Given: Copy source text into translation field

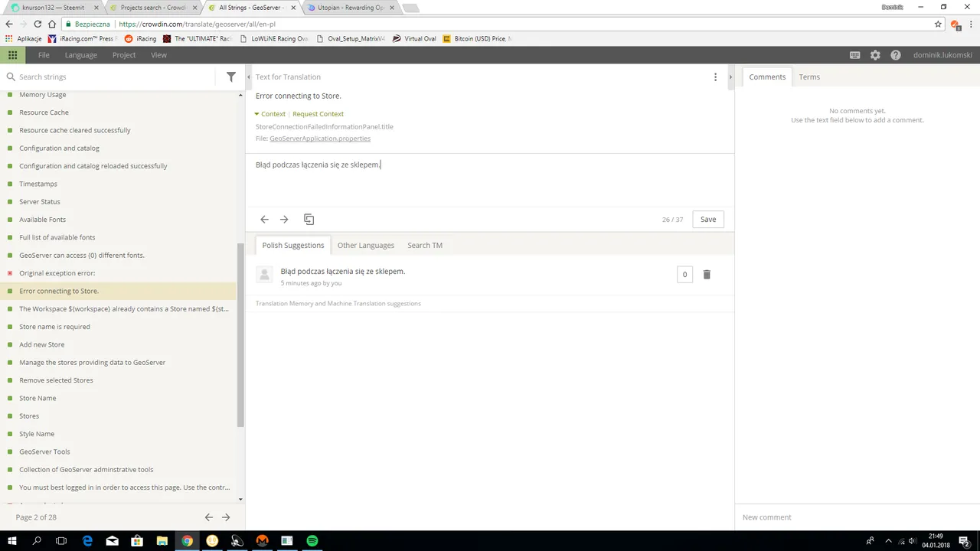Looking at the screenshot, I should [309, 220].
